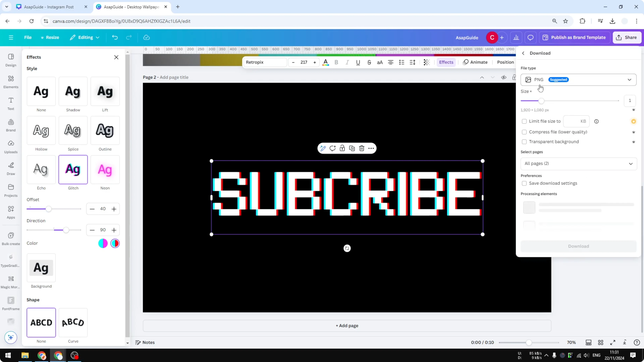644x362 pixels.
Task: Duplicate the selected text element
Action: point(352,148)
